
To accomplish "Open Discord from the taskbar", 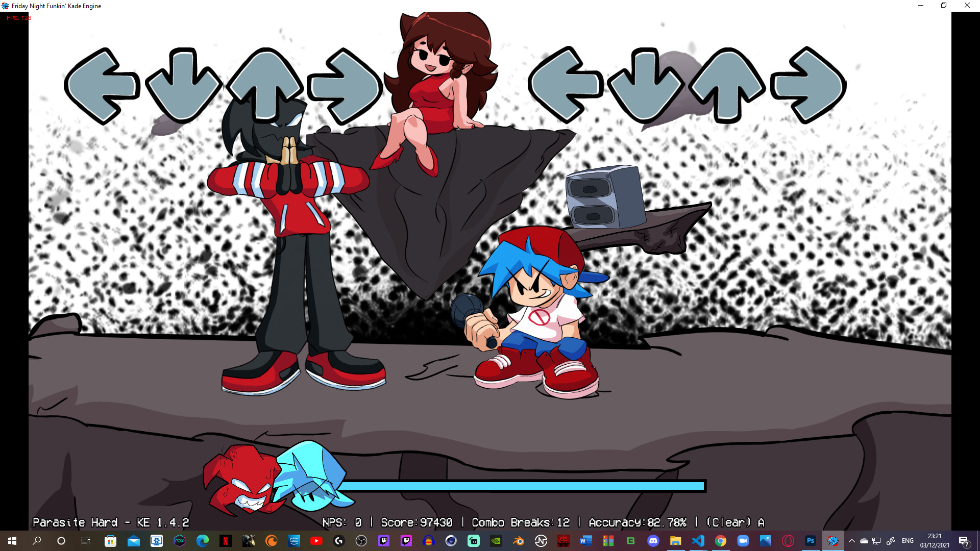I will pos(653,541).
